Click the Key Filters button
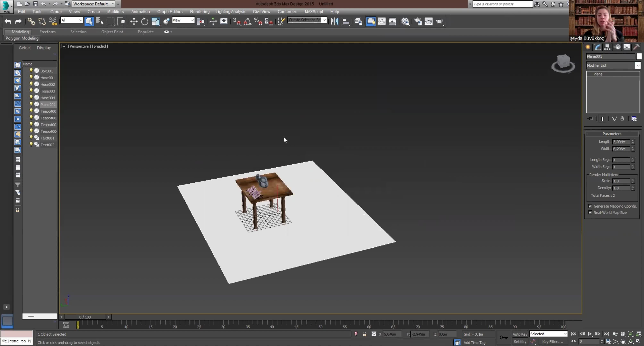 552,342
